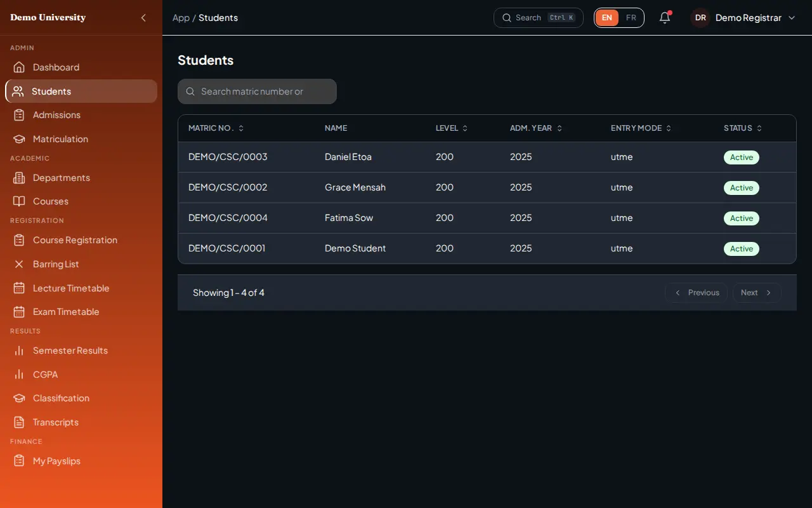Click matric number DEMO/CSC/0003
Viewport: 812px width, 508px height.
[x=228, y=157]
